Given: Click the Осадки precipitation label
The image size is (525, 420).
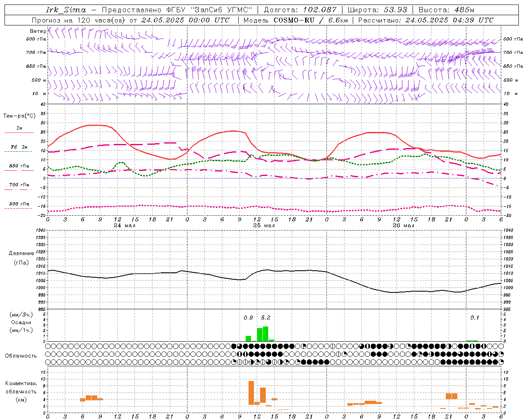Looking at the screenshot, I should click(x=21, y=322).
